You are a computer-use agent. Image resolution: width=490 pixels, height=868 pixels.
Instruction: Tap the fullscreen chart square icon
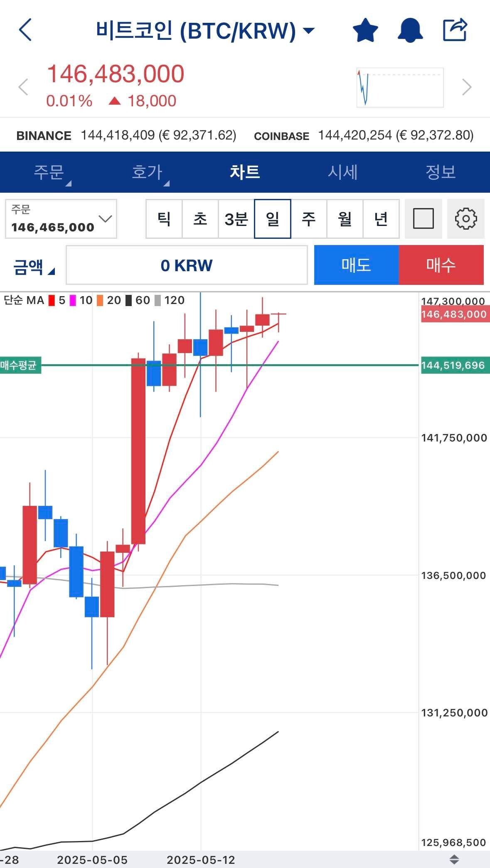point(423,219)
